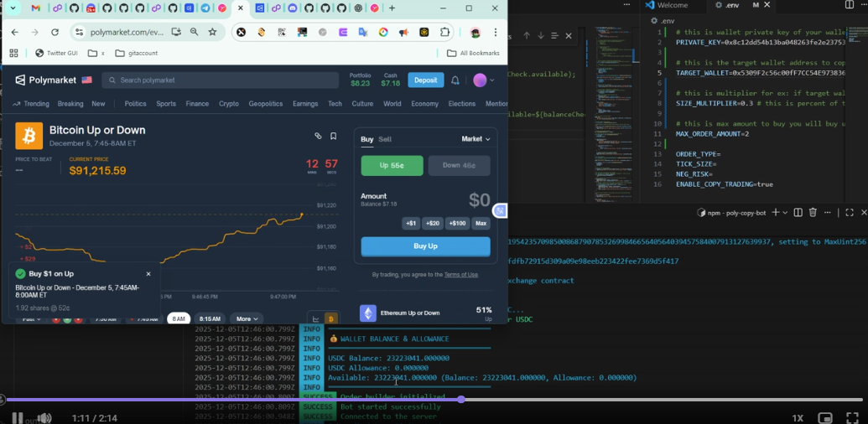The image size is (868, 424).
Task: Expand the Market order type dropdown
Action: tap(476, 139)
